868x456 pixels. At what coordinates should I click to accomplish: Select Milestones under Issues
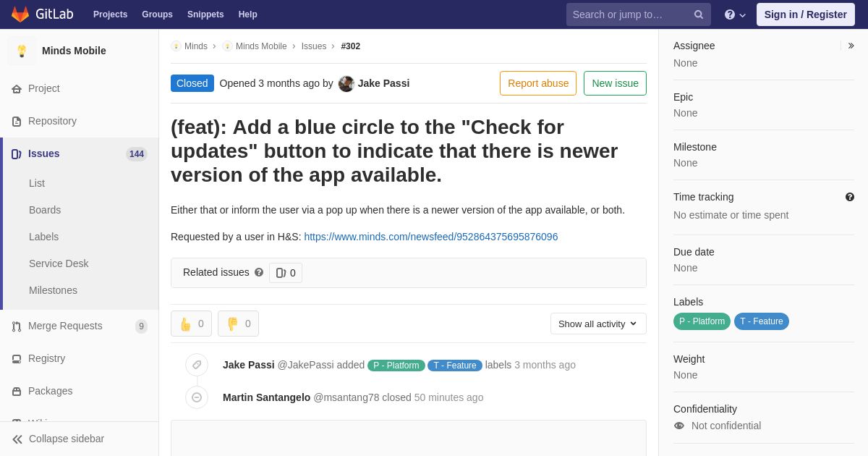[x=53, y=290]
